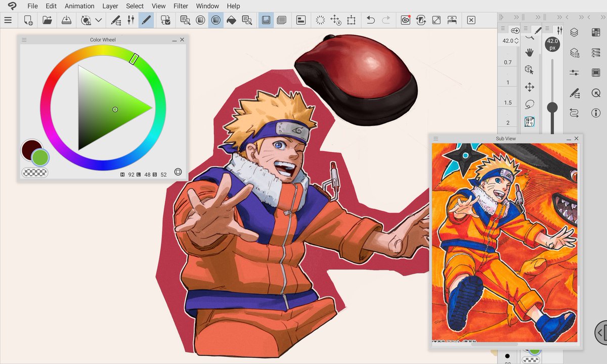Viewport: 607px width, 364px height.
Task: Open the Tool Property sliders palette icon
Action: [574, 73]
